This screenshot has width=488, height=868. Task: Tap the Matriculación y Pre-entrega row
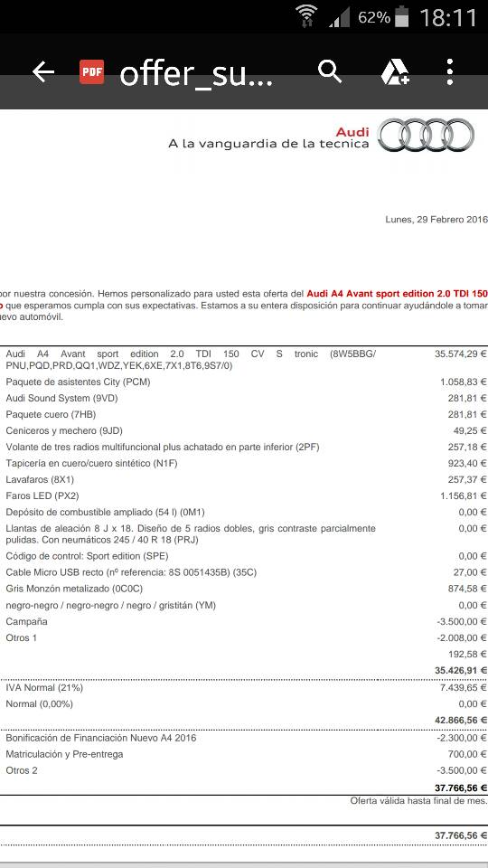click(x=244, y=754)
